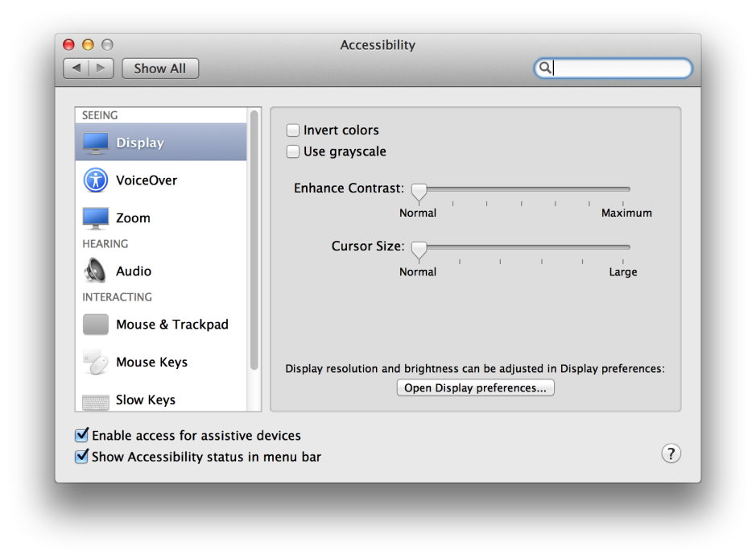This screenshot has height=559, width=756.
Task: Go forward with the right arrow button
Action: (101, 68)
